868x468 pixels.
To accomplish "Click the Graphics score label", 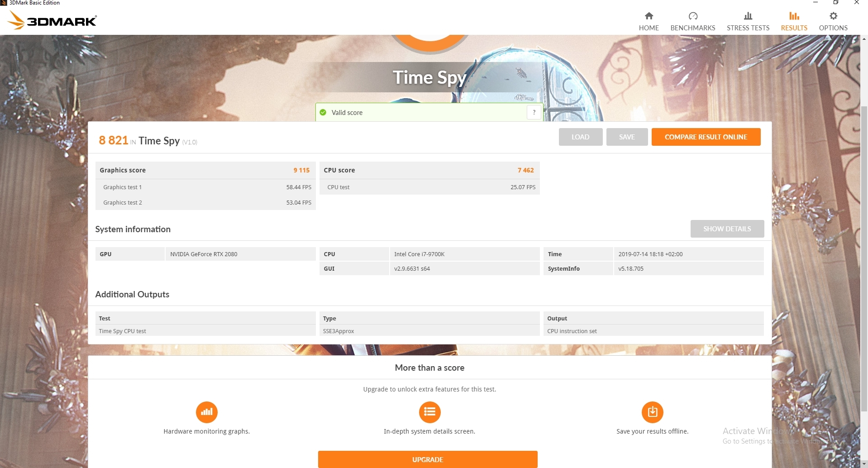I will click(x=123, y=170).
